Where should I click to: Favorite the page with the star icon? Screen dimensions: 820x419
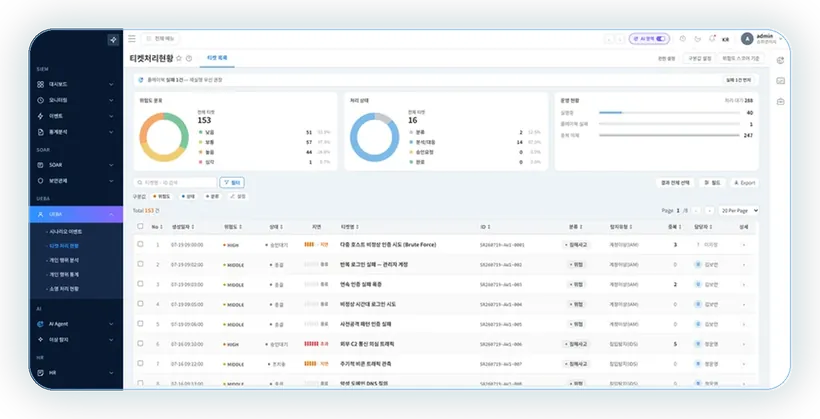point(179,58)
